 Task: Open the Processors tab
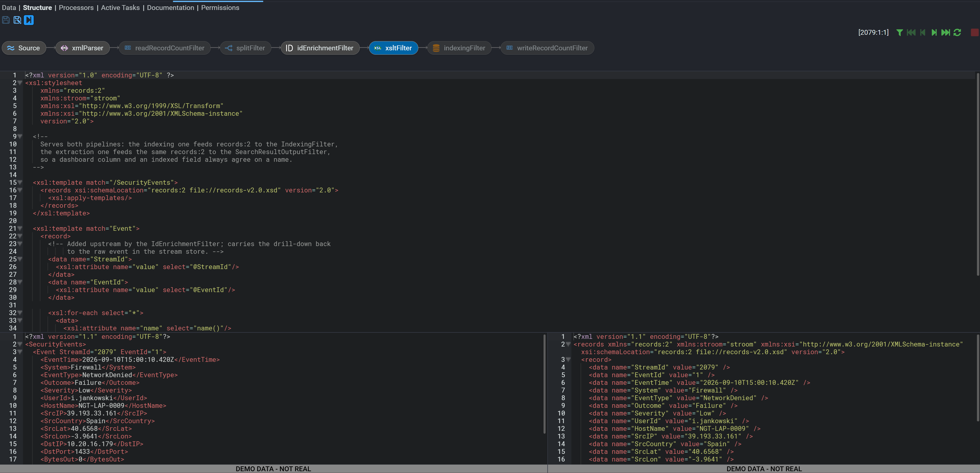(76, 8)
